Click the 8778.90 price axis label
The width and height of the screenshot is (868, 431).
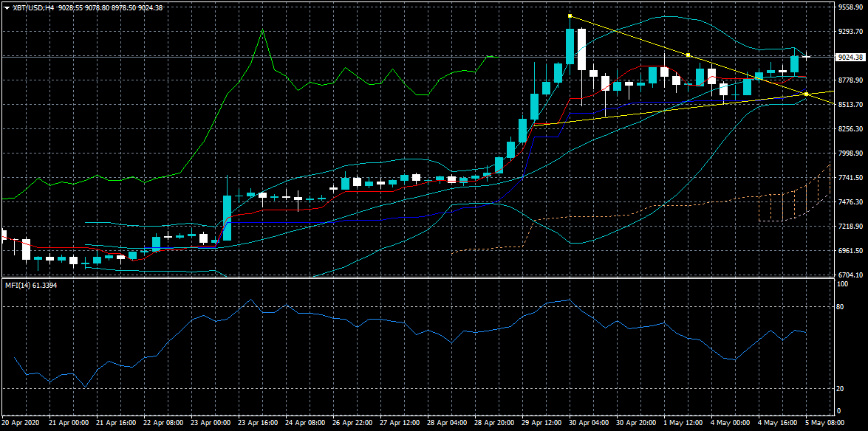click(852, 80)
